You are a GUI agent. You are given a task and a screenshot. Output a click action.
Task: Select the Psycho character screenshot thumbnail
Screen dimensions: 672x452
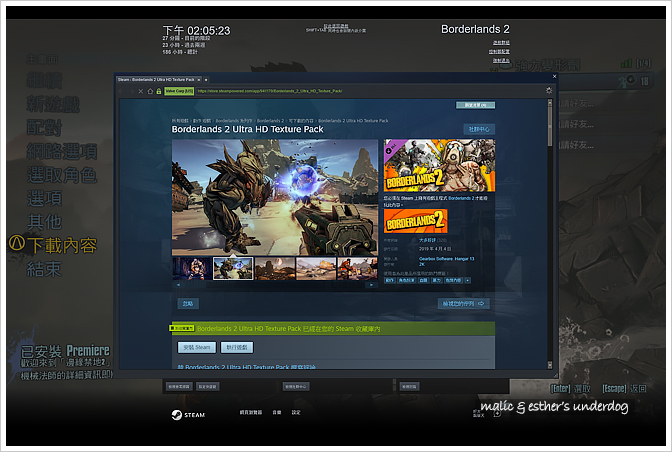pos(192,269)
